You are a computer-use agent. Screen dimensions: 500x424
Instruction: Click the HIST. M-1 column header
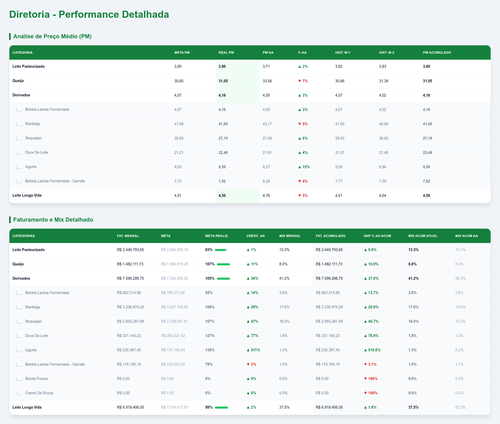[x=342, y=53]
